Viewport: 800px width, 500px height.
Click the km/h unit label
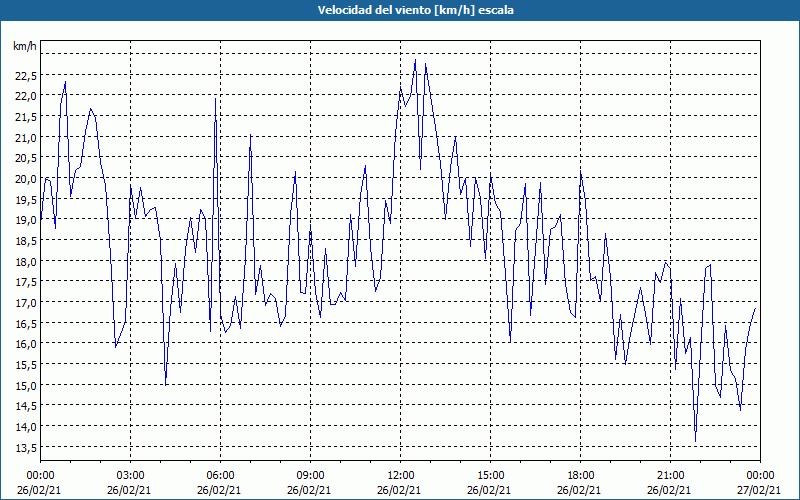pos(24,46)
